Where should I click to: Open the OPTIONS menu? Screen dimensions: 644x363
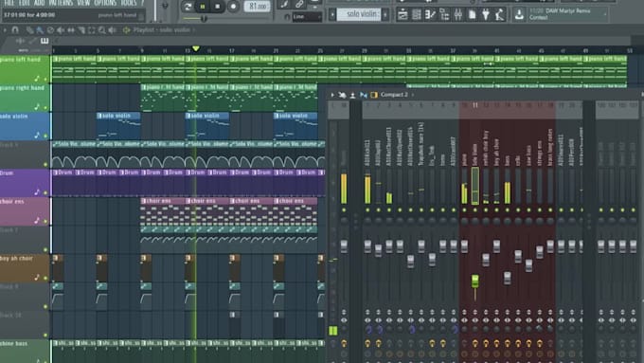(x=105, y=3)
